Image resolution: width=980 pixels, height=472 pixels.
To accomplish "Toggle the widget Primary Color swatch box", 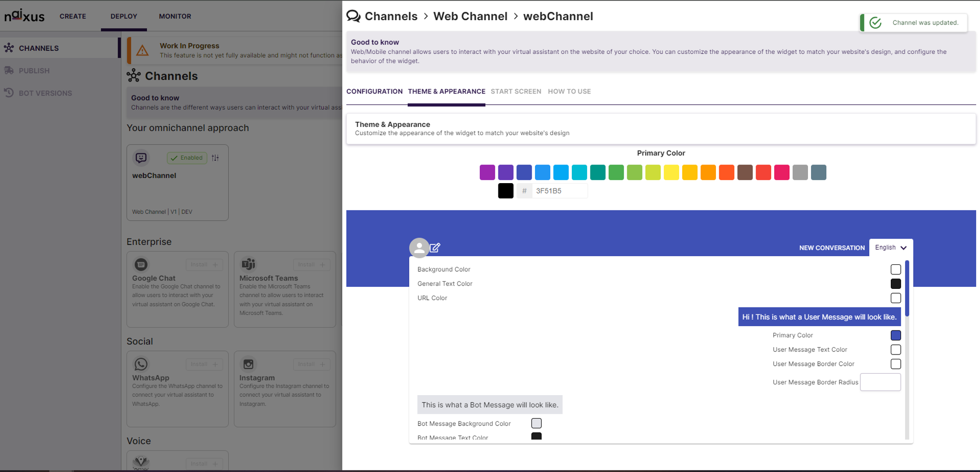I will 896,335.
